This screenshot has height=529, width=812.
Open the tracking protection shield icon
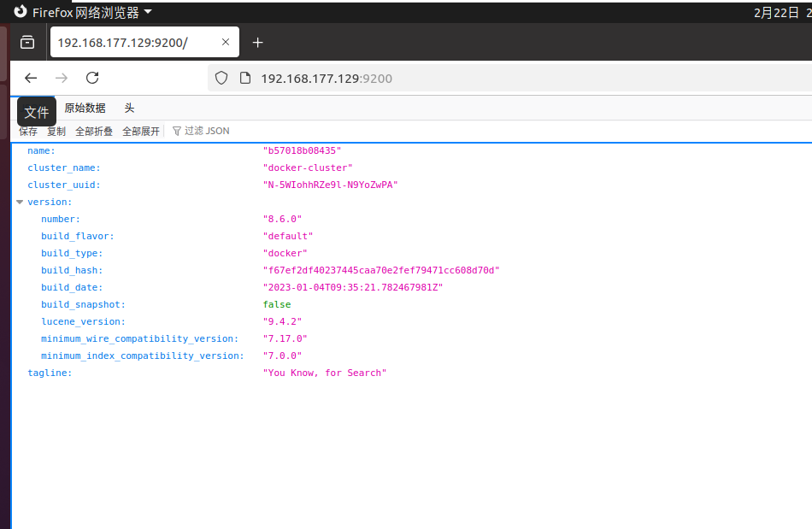point(221,78)
